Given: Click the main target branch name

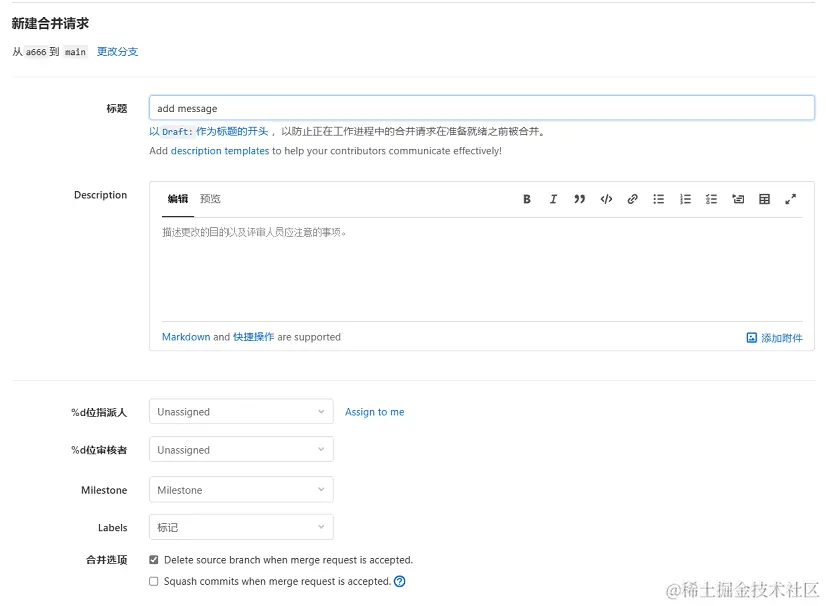Looking at the screenshot, I should click(75, 52).
